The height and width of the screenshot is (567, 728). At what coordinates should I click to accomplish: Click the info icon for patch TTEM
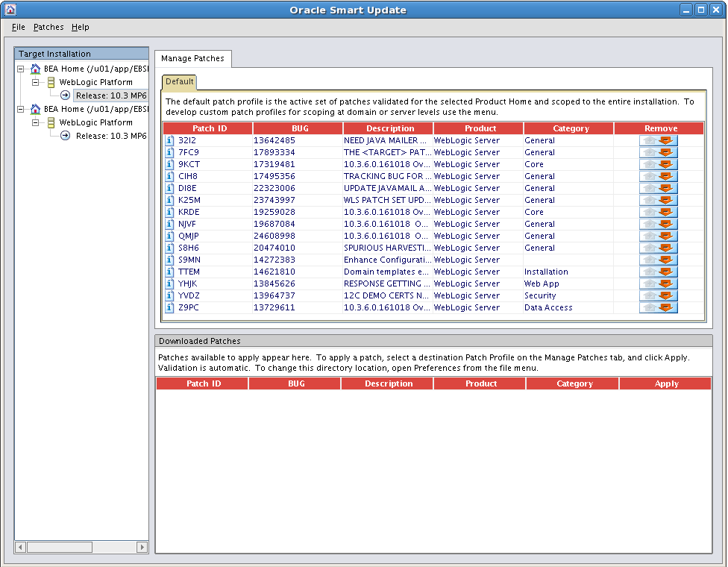point(170,272)
